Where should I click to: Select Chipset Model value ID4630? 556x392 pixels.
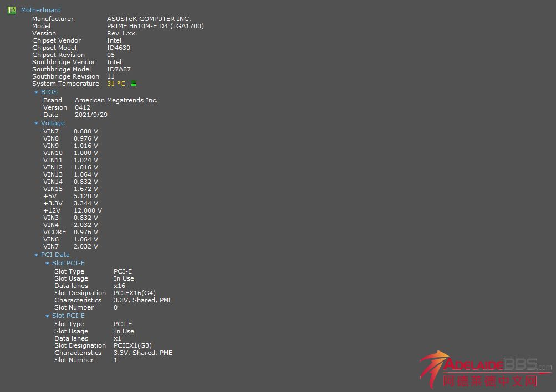coord(119,48)
